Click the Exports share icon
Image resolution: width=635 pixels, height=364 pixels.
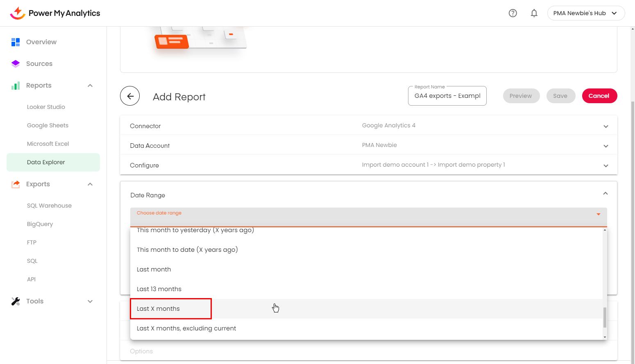click(x=16, y=184)
